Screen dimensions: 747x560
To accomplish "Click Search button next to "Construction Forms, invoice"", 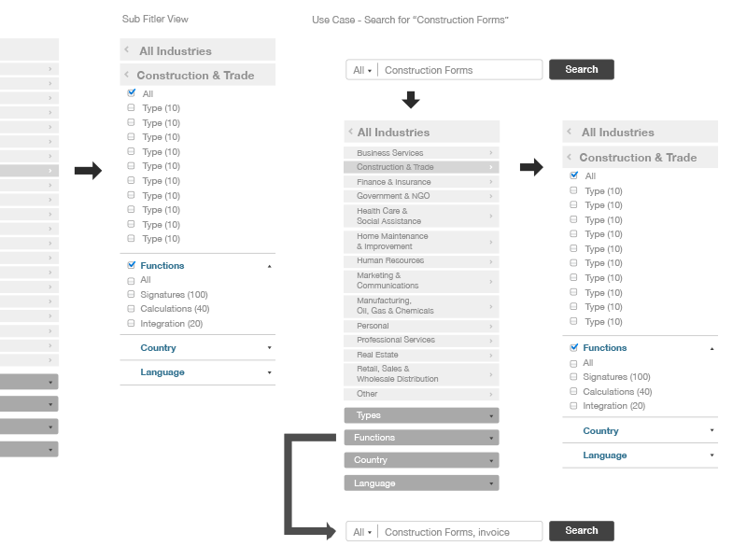I will coord(581,531).
